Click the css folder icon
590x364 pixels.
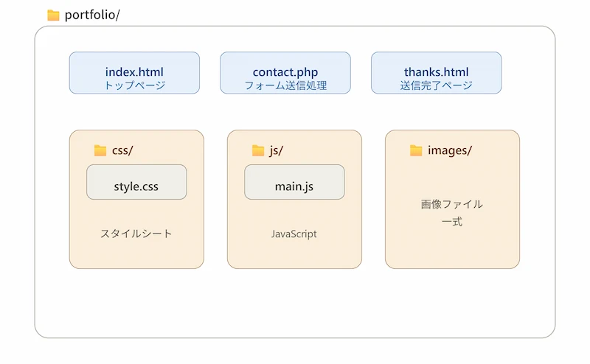[x=100, y=150]
